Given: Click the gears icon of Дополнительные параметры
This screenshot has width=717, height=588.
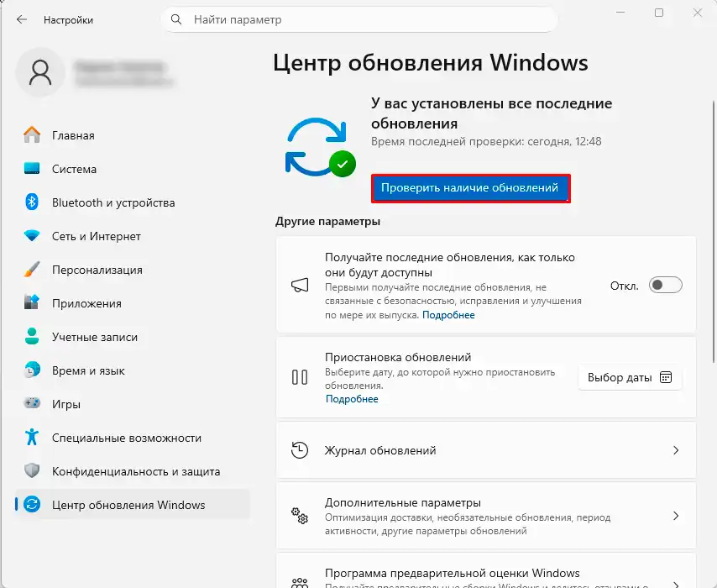Looking at the screenshot, I should click(x=300, y=516).
